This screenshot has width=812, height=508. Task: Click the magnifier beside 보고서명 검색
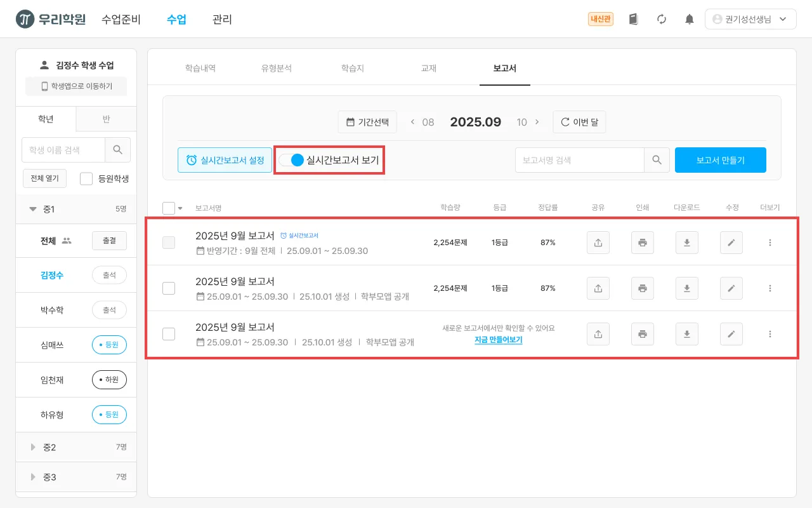click(657, 160)
